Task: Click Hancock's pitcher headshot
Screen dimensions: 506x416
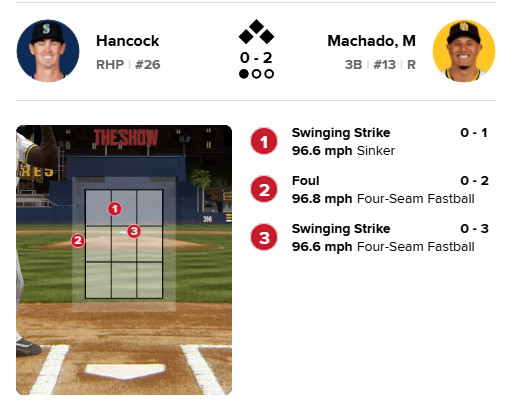Action: pos(48,51)
